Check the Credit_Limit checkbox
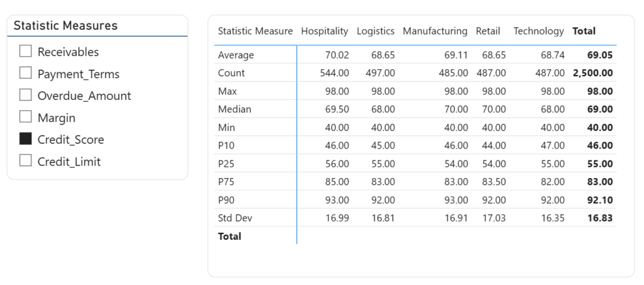644x285 pixels. pos(25,161)
